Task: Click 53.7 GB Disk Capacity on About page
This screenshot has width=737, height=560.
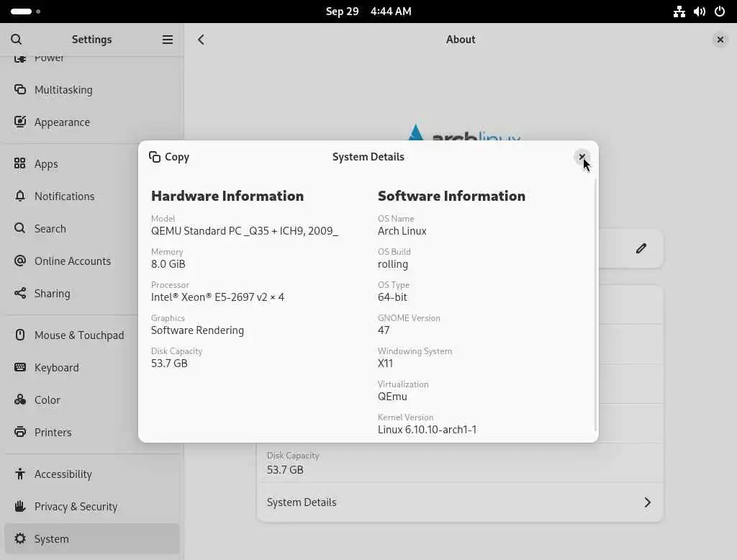Action: (x=285, y=470)
